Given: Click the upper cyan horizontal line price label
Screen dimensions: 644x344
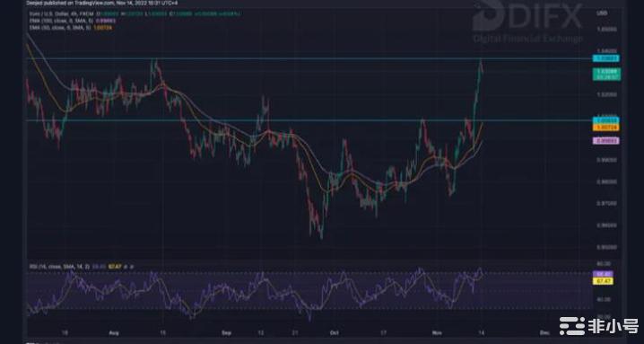Looking at the screenshot, I should (605, 58).
